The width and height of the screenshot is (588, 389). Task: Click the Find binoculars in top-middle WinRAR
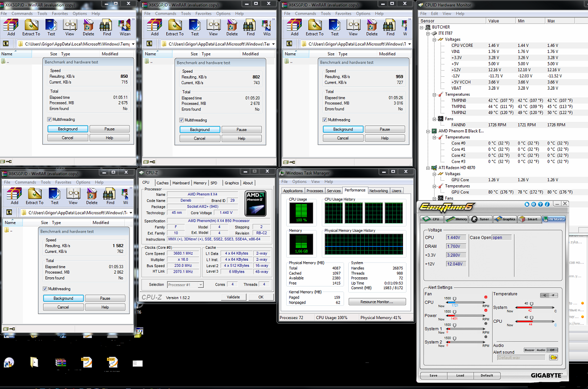(x=250, y=27)
